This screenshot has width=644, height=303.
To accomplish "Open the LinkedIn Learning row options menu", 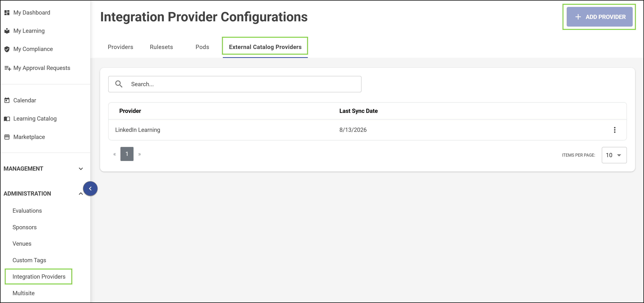I will pos(615,130).
